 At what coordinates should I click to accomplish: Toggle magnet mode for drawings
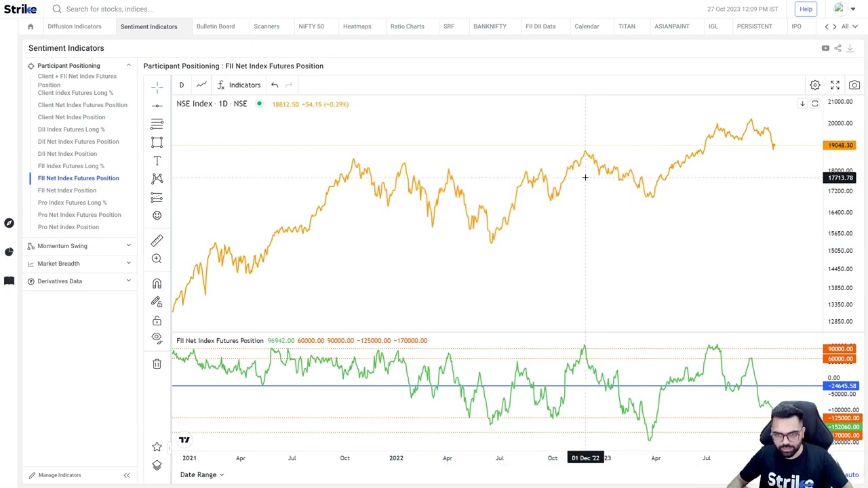click(157, 284)
